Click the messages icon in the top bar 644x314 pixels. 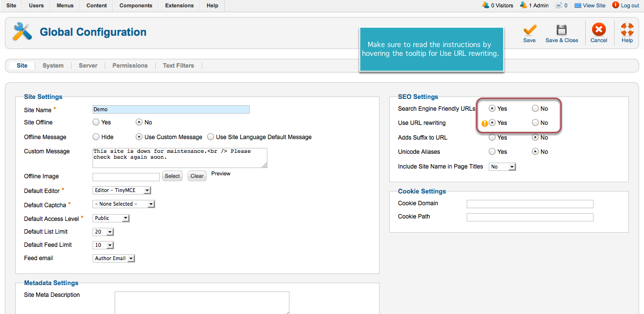559,5
